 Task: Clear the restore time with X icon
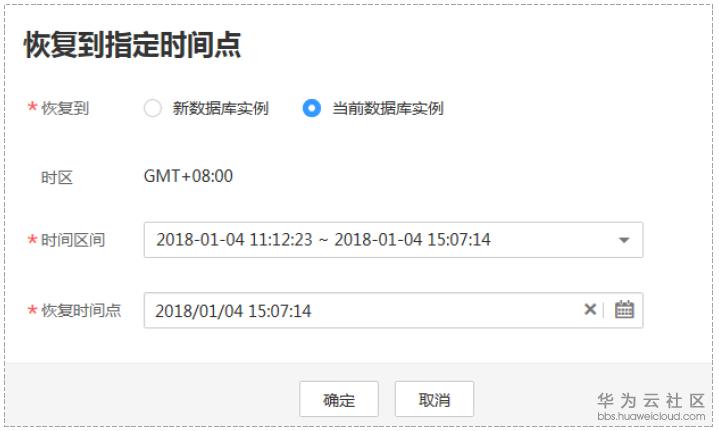pos(590,309)
